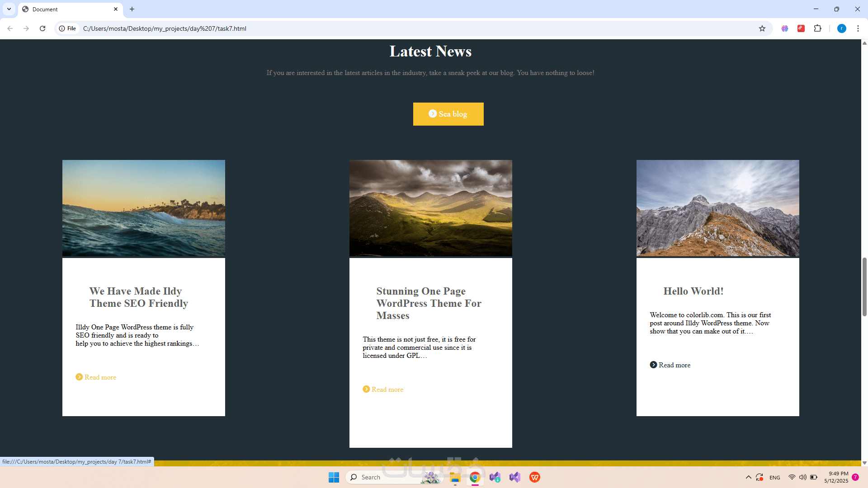Open the tab search dropdown arrow
868x488 pixels.
[x=9, y=9]
